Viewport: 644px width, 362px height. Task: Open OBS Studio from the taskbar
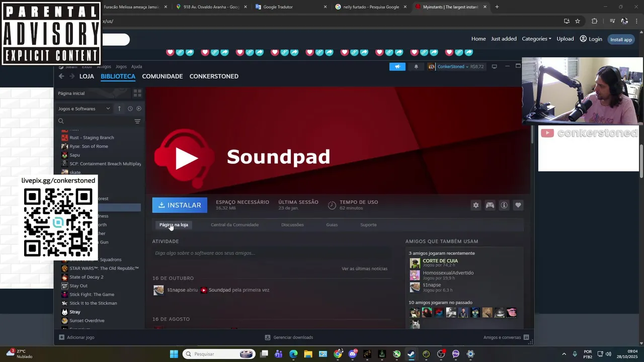441,354
